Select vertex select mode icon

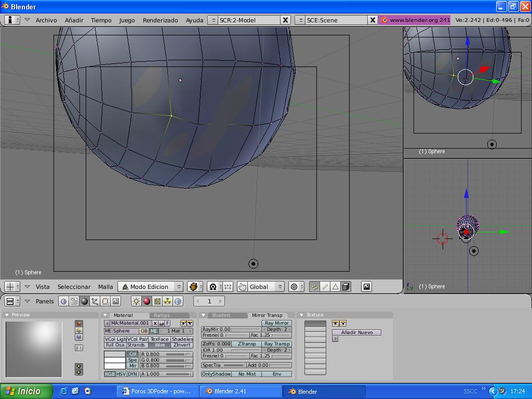(314, 287)
